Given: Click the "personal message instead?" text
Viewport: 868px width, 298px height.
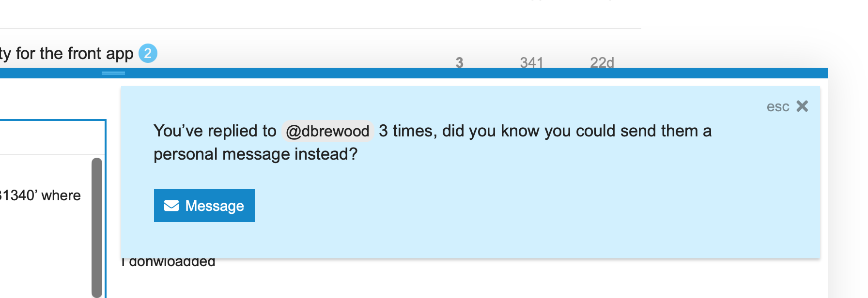Looking at the screenshot, I should click(x=255, y=154).
